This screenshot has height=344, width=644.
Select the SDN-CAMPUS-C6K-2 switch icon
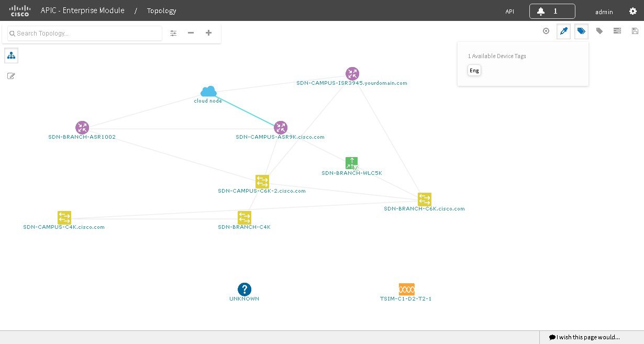[262, 182]
